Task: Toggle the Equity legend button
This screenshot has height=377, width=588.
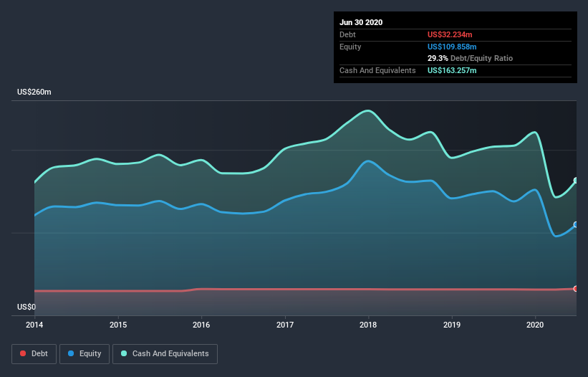Action: pyautogui.click(x=85, y=354)
